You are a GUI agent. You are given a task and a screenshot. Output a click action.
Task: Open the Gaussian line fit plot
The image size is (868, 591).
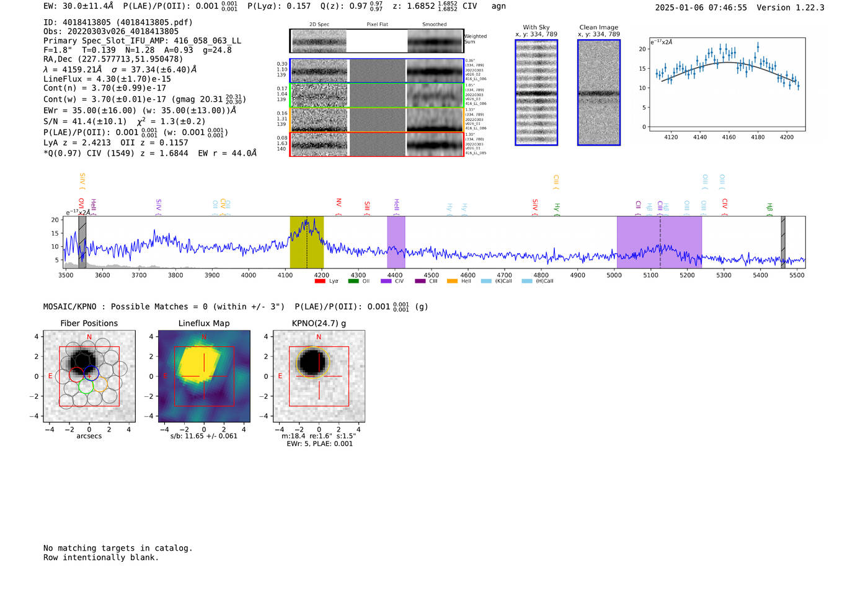pyautogui.click(x=727, y=84)
